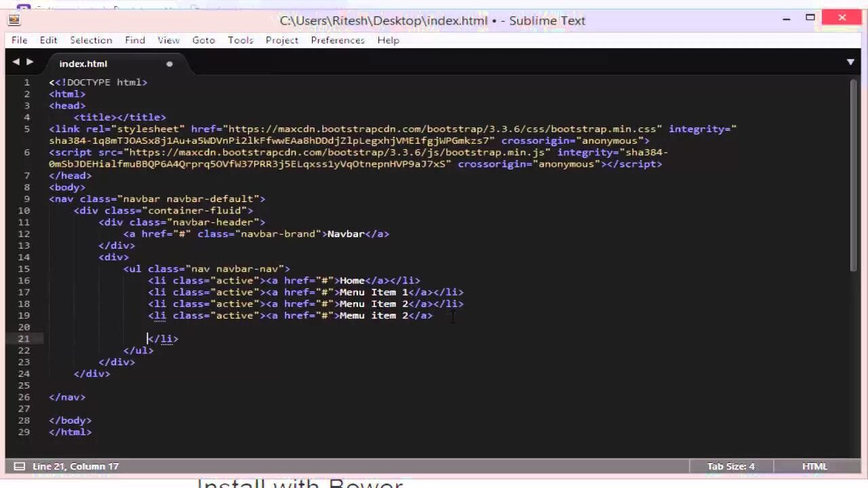
Task: Click the crossorigin="anonymous" attribute on line 5
Action: (x=572, y=140)
